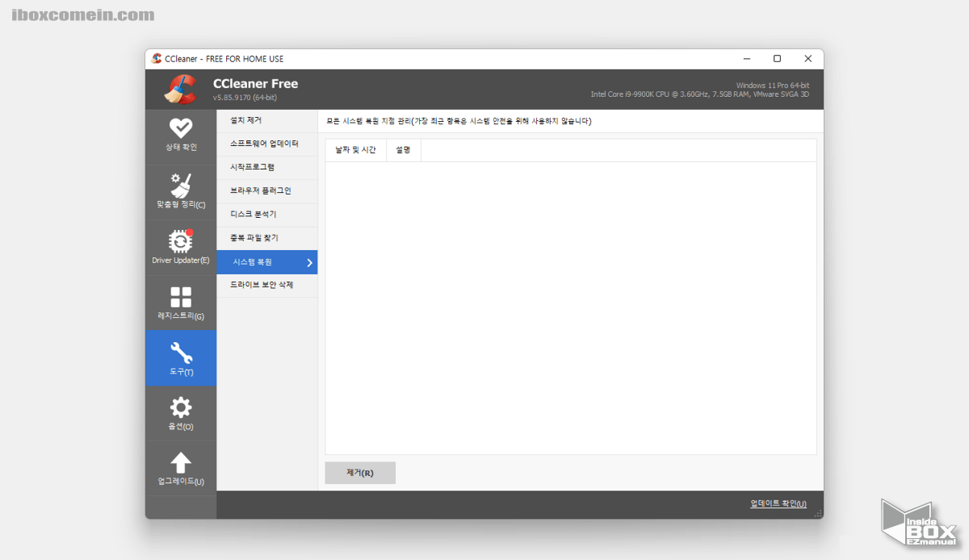Open 중복 파일 찾기
Image resolution: width=969 pixels, height=560 pixels.
257,237
